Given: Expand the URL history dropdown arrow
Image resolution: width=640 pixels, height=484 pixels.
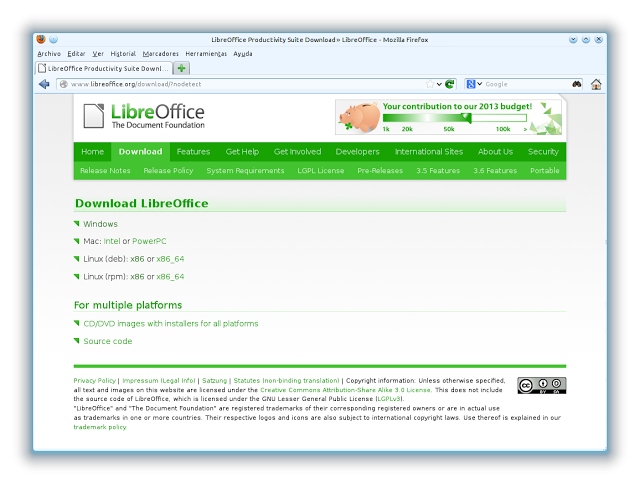Looking at the screenshot, I should pos(439,84).
